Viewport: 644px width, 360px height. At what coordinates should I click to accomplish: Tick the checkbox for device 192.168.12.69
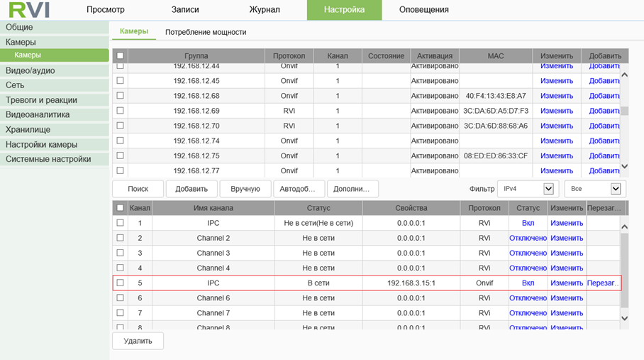pos(120,111)
